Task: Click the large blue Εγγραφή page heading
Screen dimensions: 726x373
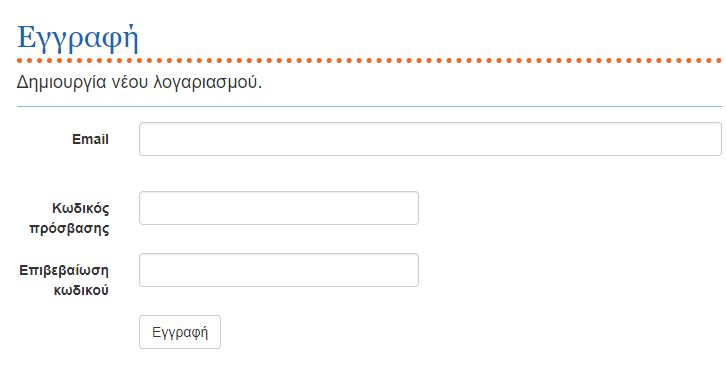Action: point(78,38)
